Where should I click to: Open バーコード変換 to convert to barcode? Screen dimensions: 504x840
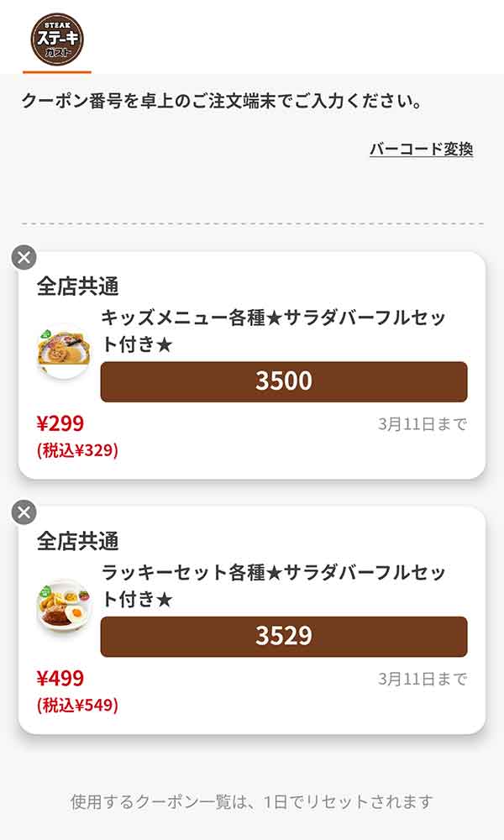423,148
